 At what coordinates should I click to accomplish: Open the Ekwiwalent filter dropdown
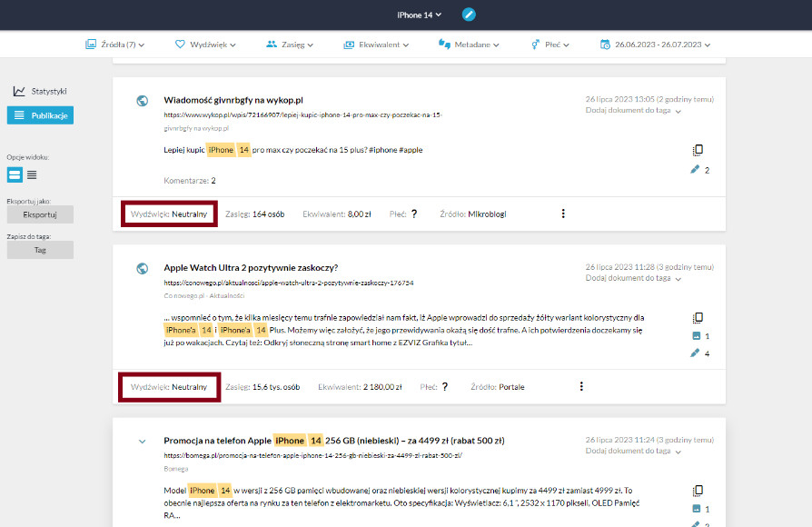point(376,45)
